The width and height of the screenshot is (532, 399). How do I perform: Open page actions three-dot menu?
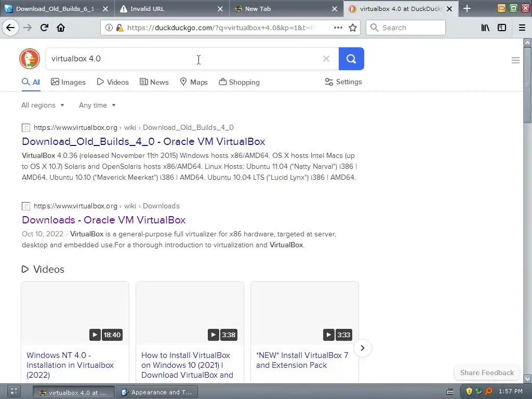338,28
